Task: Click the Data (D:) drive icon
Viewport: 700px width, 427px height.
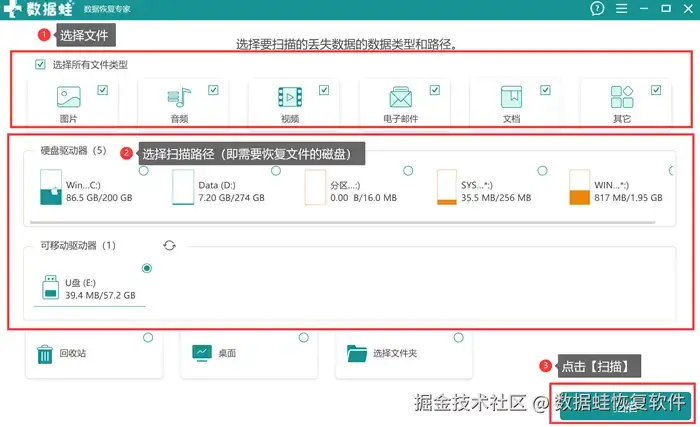Action: (x=183, y=187)
